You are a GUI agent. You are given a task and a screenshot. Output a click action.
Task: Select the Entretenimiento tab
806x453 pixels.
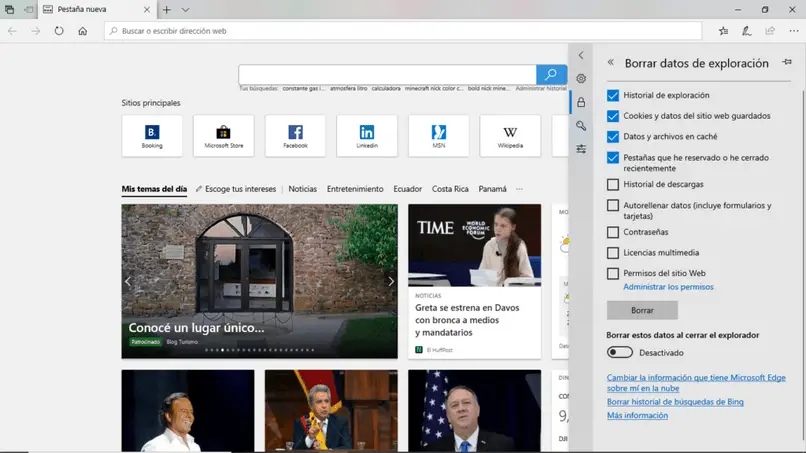pyautogui.click(x=355, y=189)
